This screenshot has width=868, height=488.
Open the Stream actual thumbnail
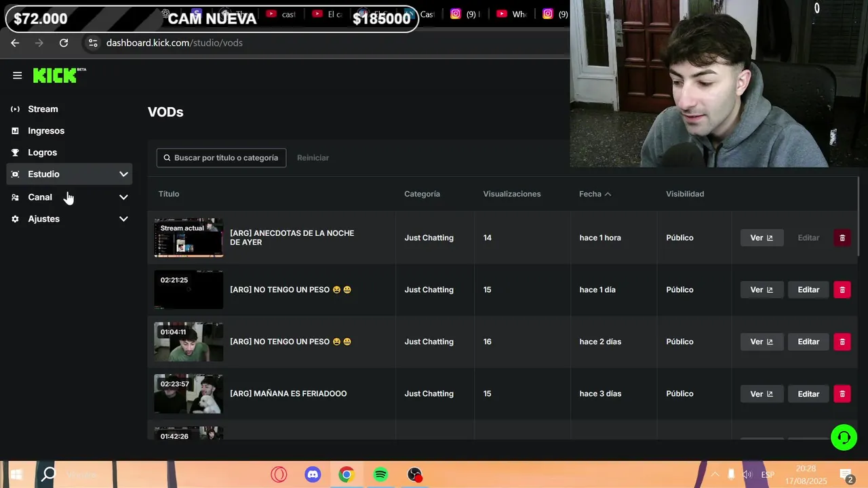click(x=189, y=238)
